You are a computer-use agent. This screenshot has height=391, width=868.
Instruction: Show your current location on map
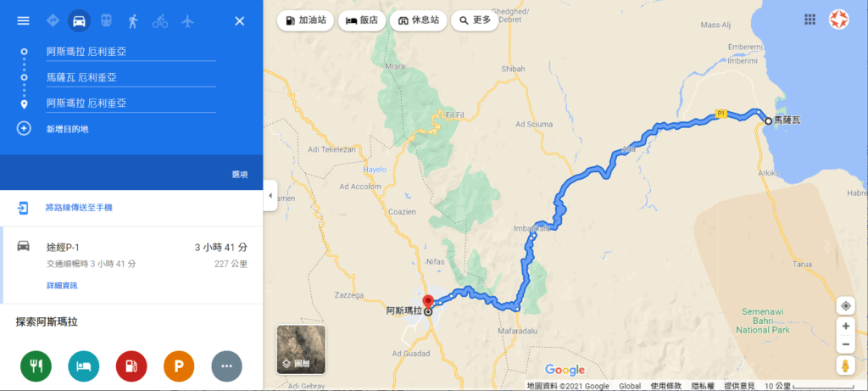[x=845, y=305]
